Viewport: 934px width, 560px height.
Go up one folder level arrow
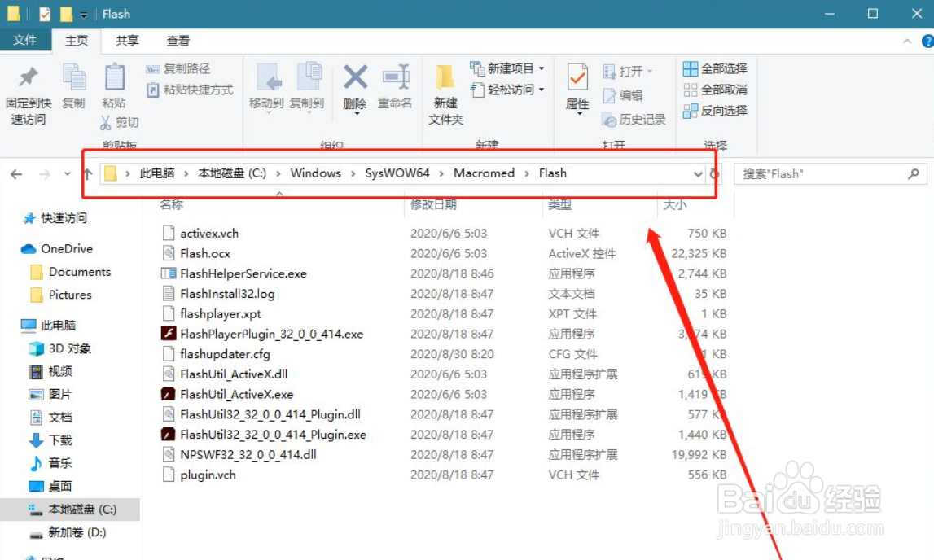[88, 174]
